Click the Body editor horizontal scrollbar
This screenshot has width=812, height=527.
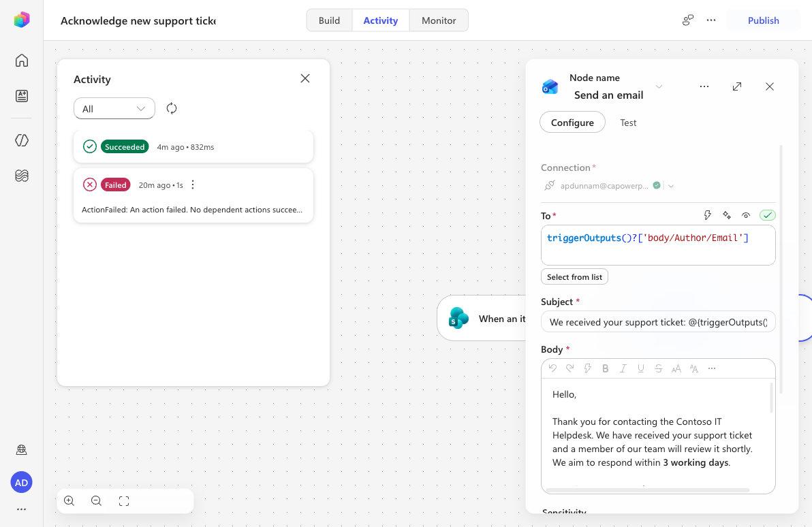[x=646, y=490]
